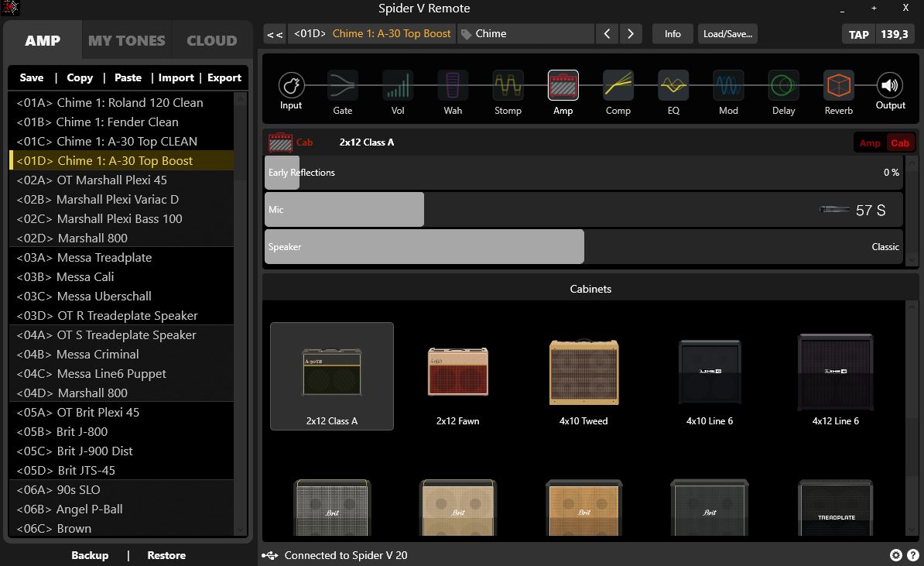The image size is (924, 566).
Task: Select the Delay effect block
Action: point(783,86)
